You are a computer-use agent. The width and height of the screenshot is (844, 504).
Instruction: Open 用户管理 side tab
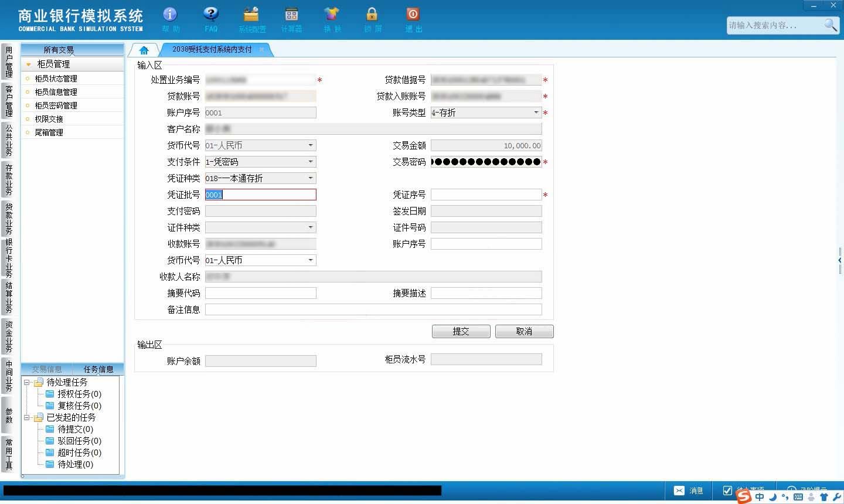tap(9, 62)
